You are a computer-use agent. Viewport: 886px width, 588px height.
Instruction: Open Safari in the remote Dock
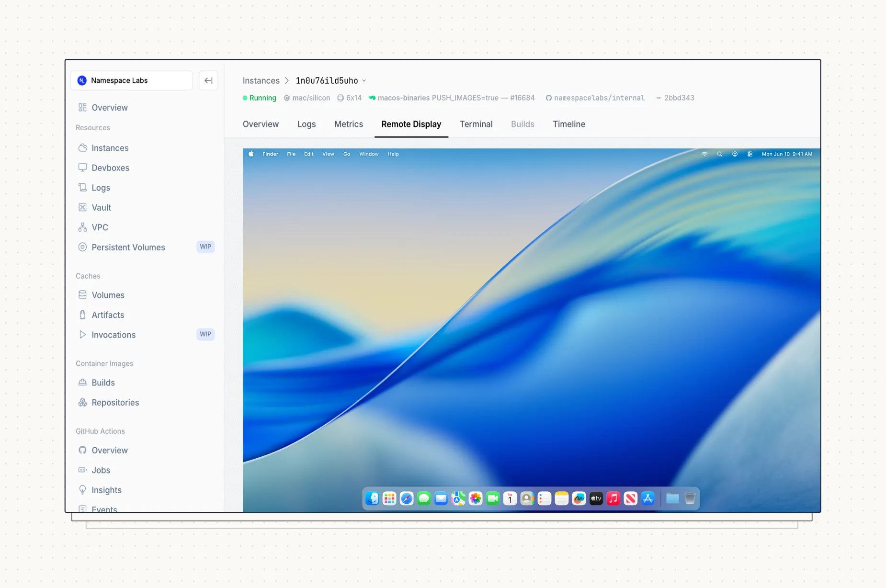point(407,498)
